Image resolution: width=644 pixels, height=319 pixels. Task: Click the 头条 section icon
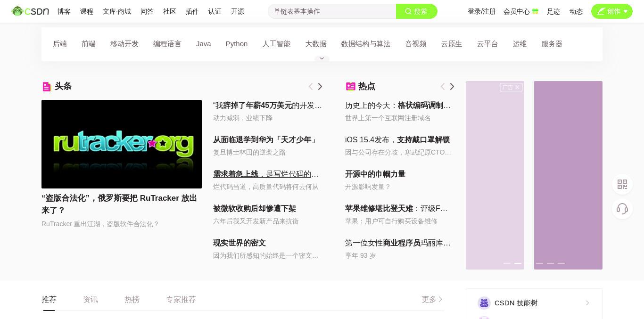click(46, 86)
